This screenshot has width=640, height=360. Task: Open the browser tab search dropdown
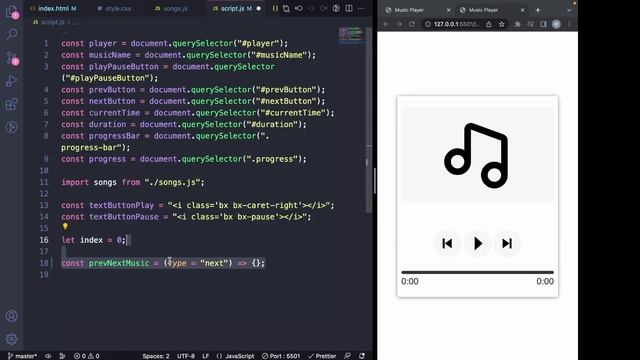[569, 10]
